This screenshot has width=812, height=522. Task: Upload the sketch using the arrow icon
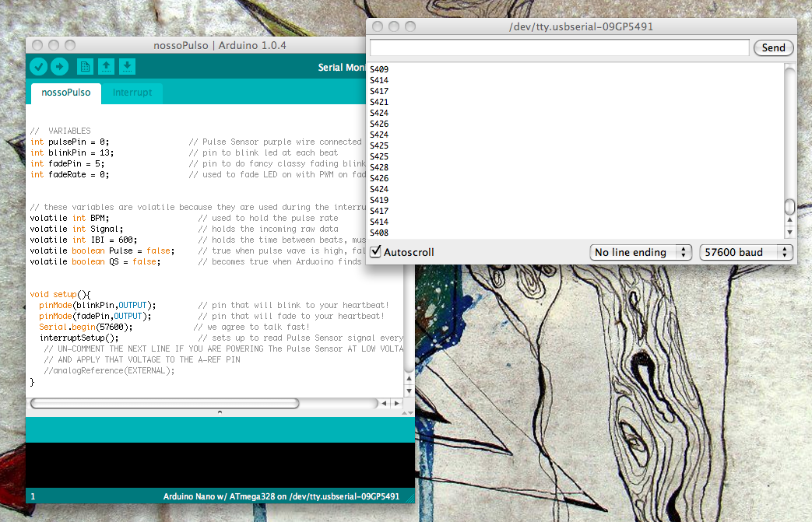pos(59,67)
